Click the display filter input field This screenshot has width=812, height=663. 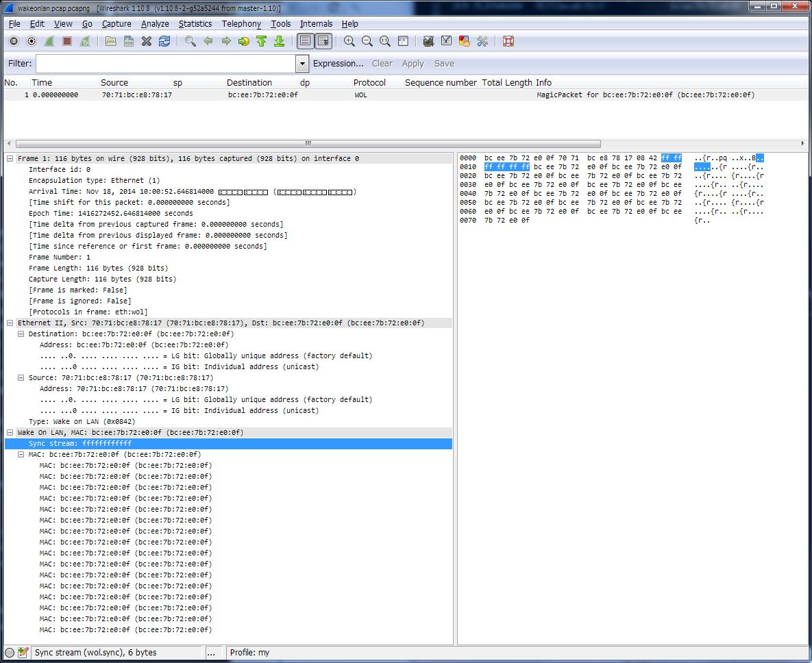[166, 64]
